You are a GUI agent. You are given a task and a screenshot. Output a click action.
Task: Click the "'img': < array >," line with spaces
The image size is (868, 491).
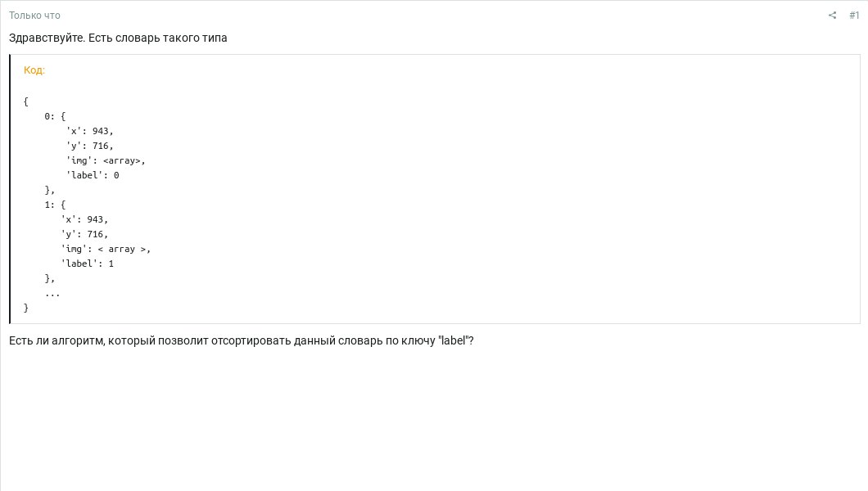click(106, 250)
